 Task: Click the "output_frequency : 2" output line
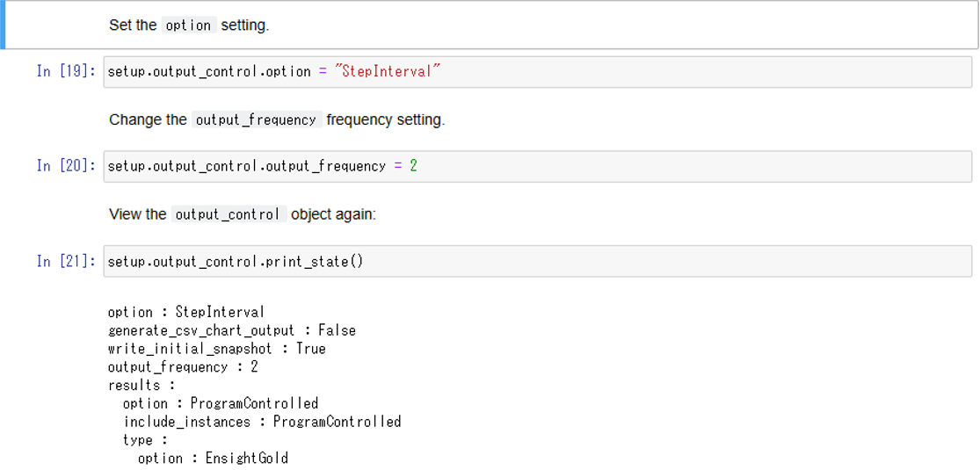[183, 367]
